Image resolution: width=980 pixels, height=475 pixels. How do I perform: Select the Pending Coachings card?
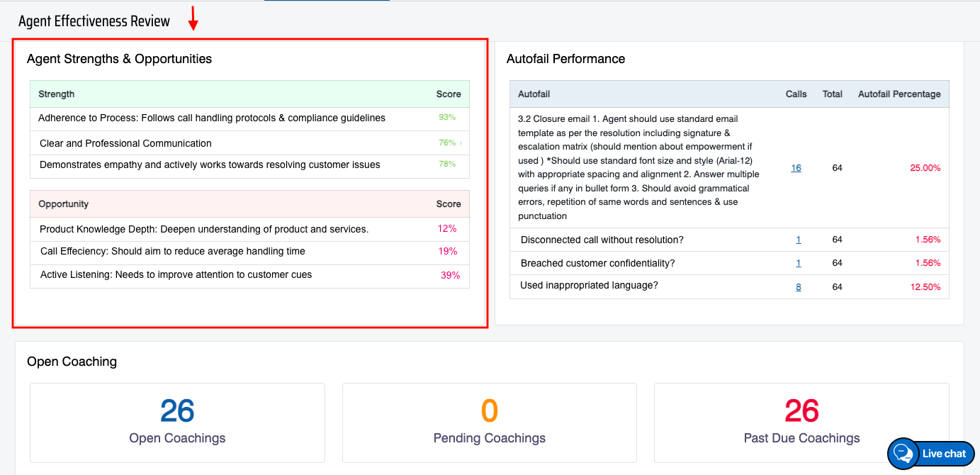(x=489, y=423)
